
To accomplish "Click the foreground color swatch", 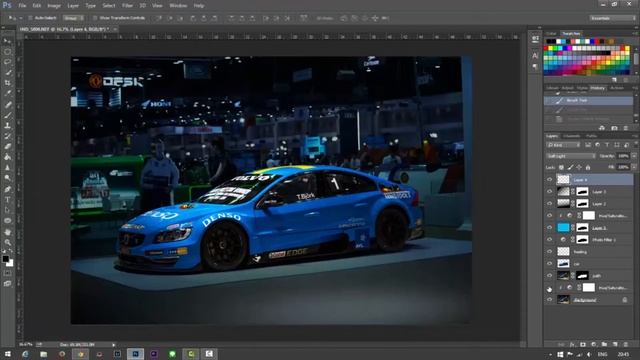I will point(5,259).
